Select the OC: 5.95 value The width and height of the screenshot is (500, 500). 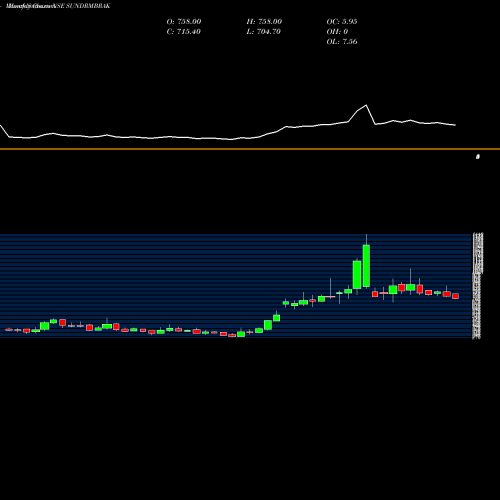pyautogui.click(x=342, y=22)
